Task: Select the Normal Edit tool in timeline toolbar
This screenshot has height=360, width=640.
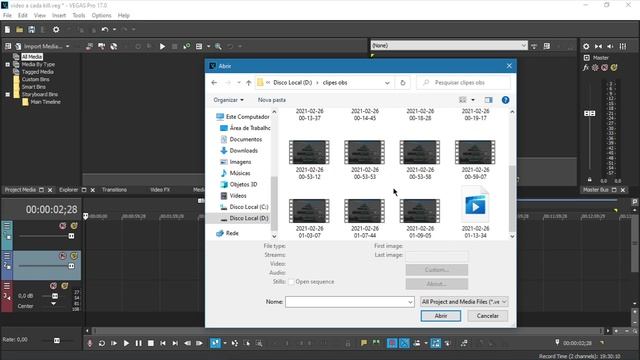Action: pos(215,344)
